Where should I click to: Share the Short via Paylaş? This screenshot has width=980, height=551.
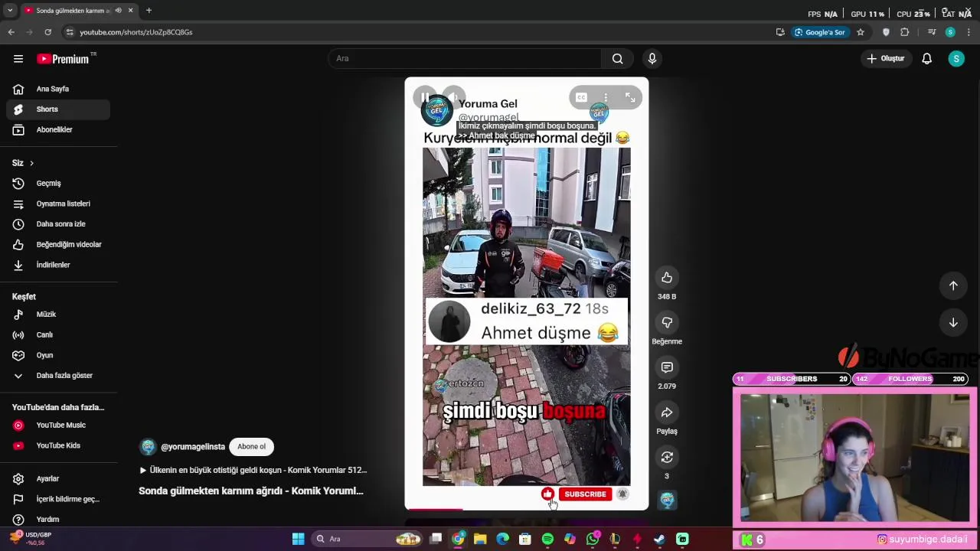(x=667, y=412)
